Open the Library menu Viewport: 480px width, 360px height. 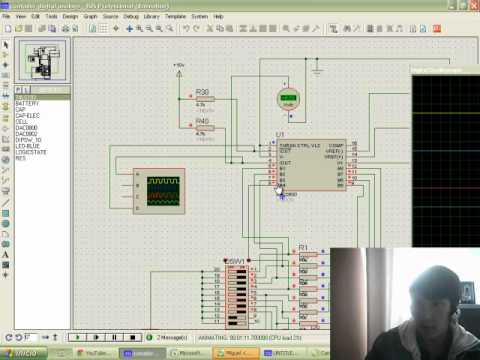pos(151,16)
